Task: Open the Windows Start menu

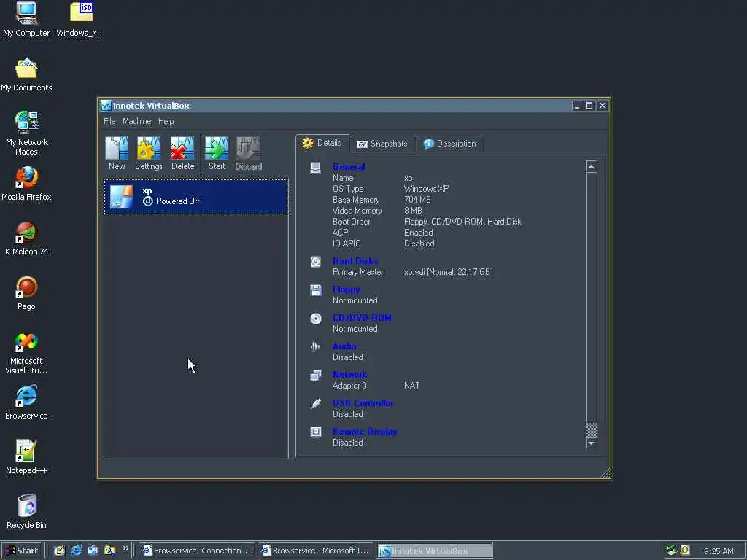Action: coord(22,551)
